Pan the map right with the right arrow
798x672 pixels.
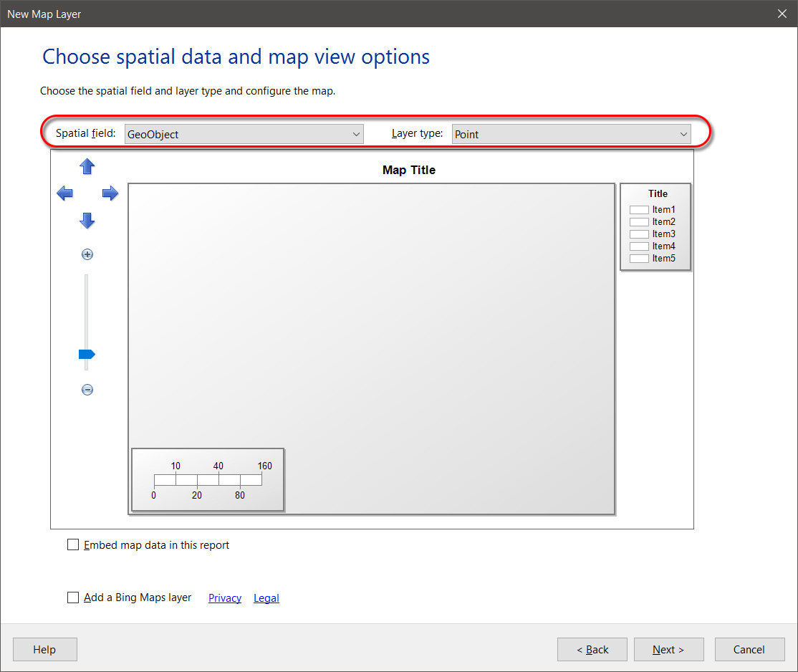[x=110, y=193]
